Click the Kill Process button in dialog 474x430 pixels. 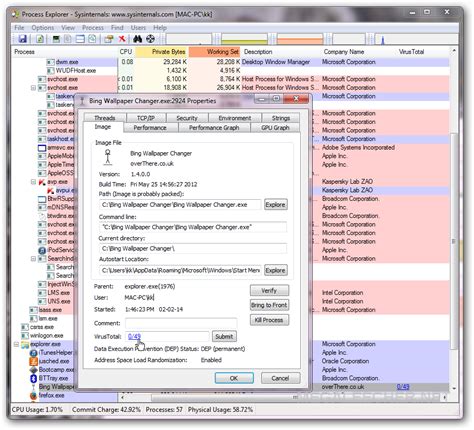(x=269, y=320)
